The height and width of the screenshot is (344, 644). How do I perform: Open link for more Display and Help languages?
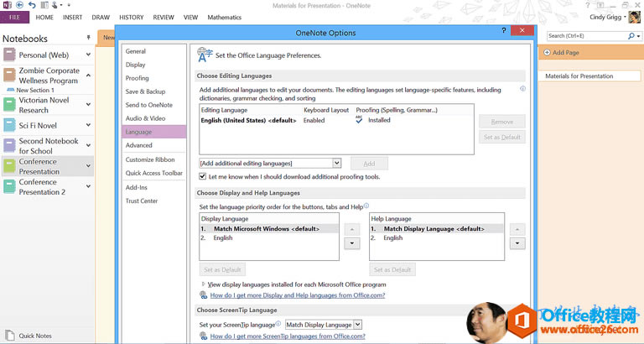click(298, 295)
